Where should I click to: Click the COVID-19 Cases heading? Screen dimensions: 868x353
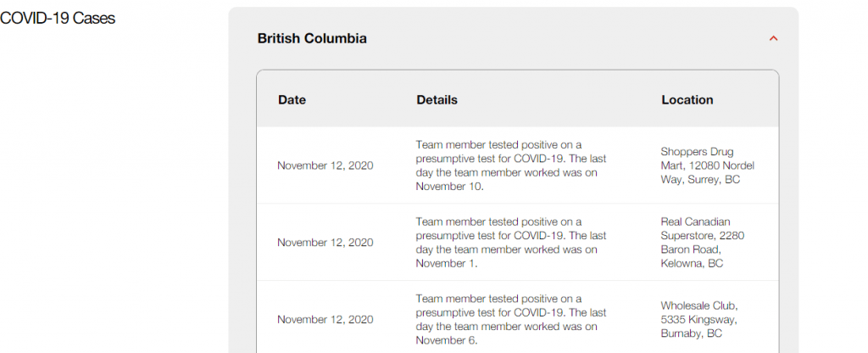[x=58, y=19]
